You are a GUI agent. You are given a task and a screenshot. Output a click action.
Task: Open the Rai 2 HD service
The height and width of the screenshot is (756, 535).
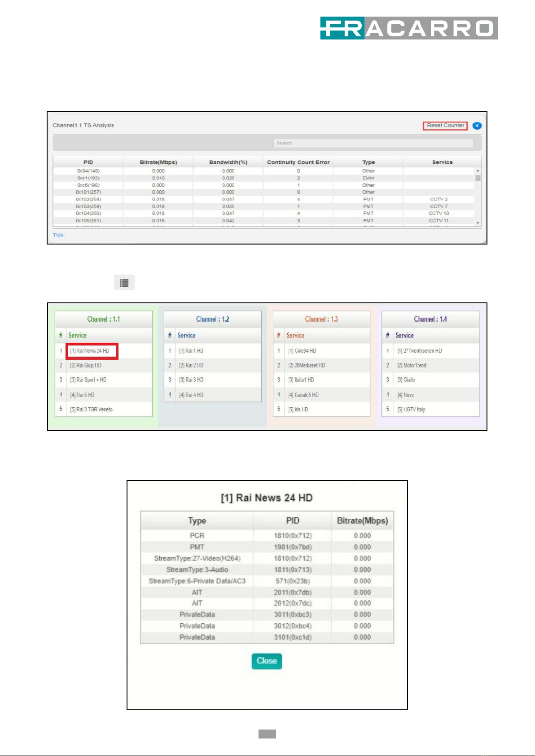[x=191, y=365]
